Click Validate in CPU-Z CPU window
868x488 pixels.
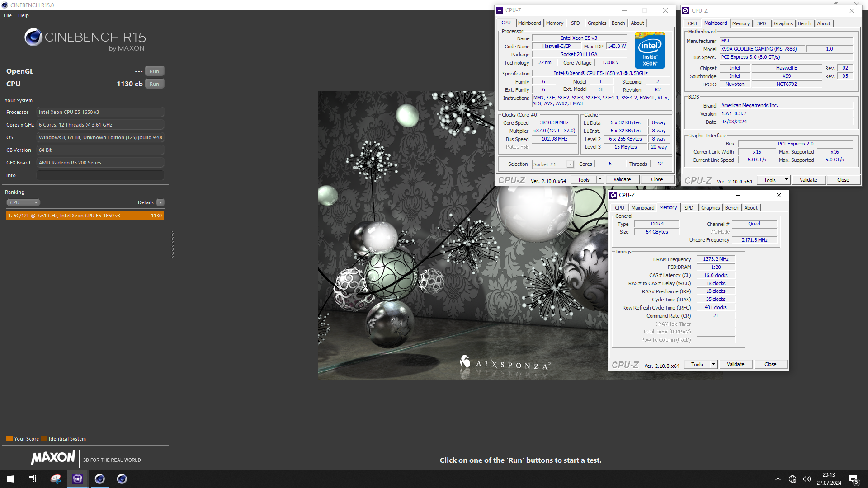coord(622,179)
